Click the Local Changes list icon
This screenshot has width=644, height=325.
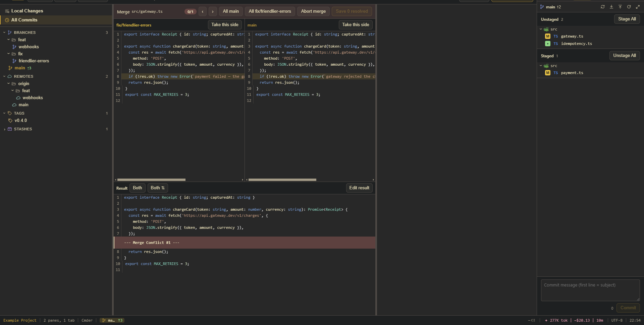pyautogui.click(x=7, y=11)
